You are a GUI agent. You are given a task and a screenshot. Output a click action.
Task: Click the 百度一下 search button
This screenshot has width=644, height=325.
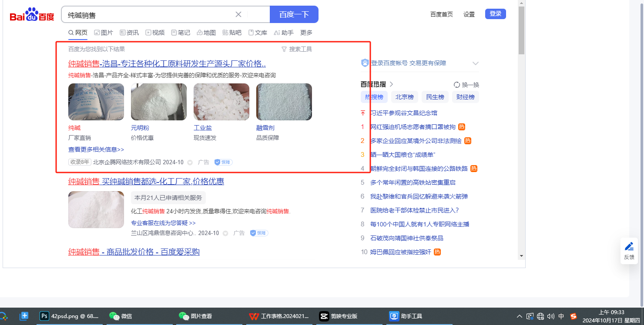click(x=294, y=14)
